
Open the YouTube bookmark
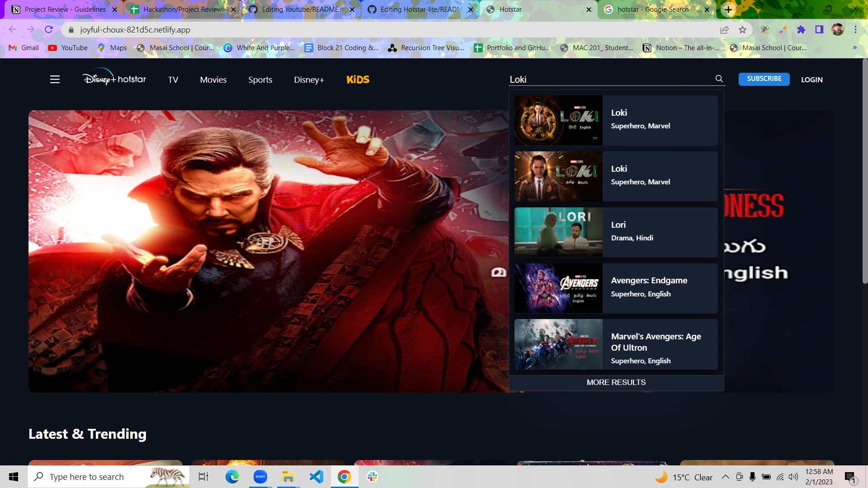tap(68, 47)
